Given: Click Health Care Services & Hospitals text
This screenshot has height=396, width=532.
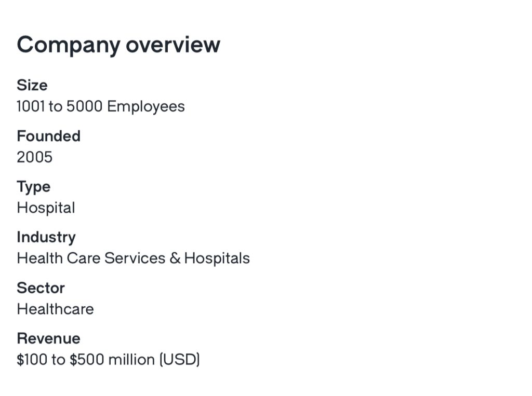Looking at the screenshot, I should (134, 258).
